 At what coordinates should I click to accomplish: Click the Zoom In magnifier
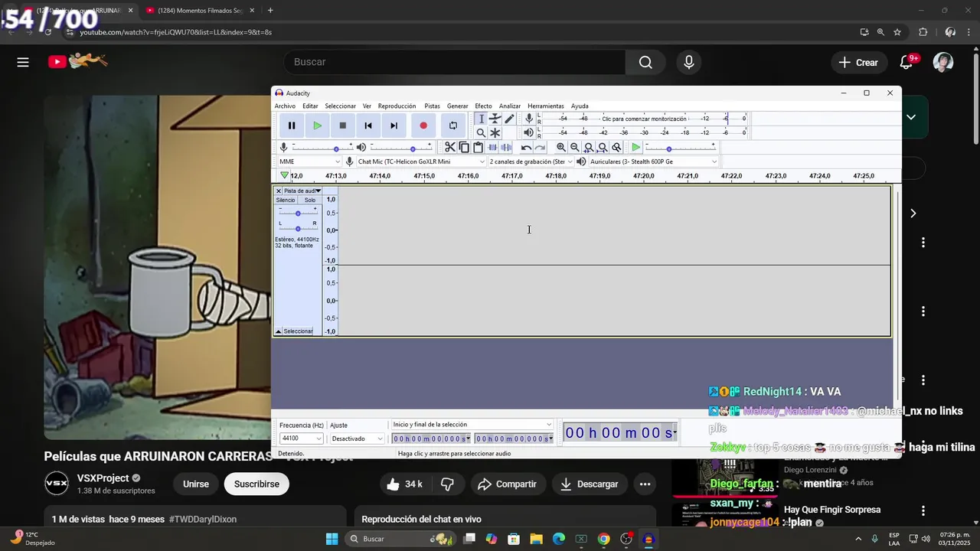[x=561, y=147]
